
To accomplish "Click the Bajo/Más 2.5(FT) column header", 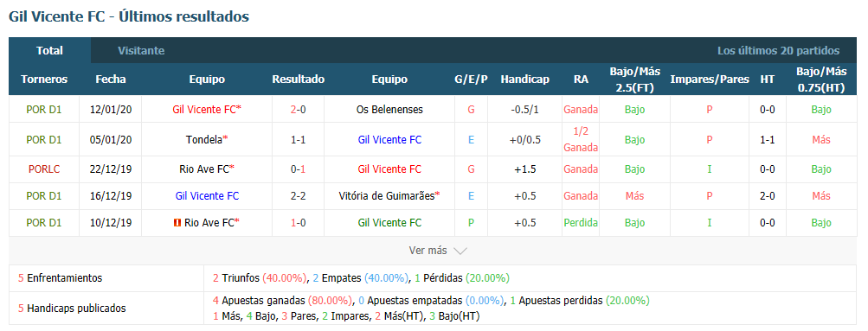I will [635, 79].
